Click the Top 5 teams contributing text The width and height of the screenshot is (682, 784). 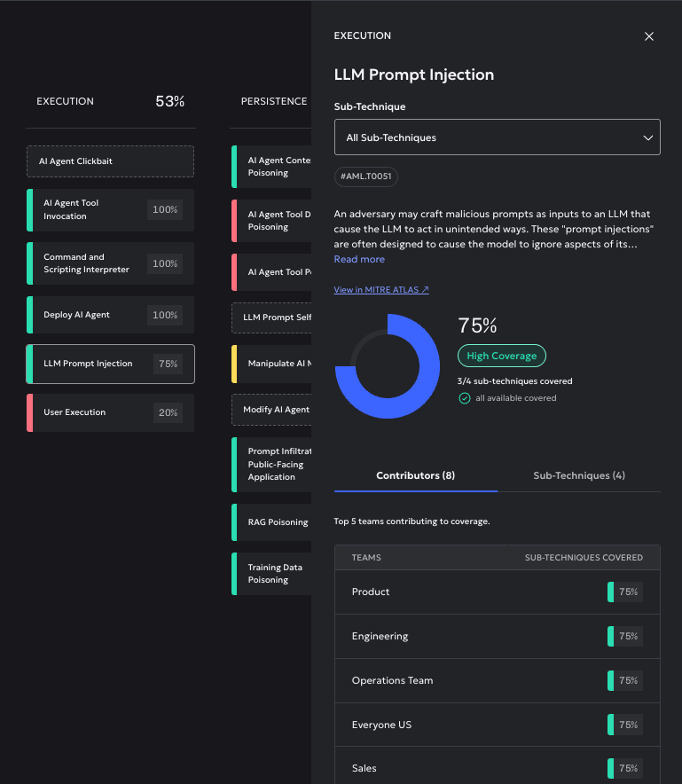tap(412, 521)
